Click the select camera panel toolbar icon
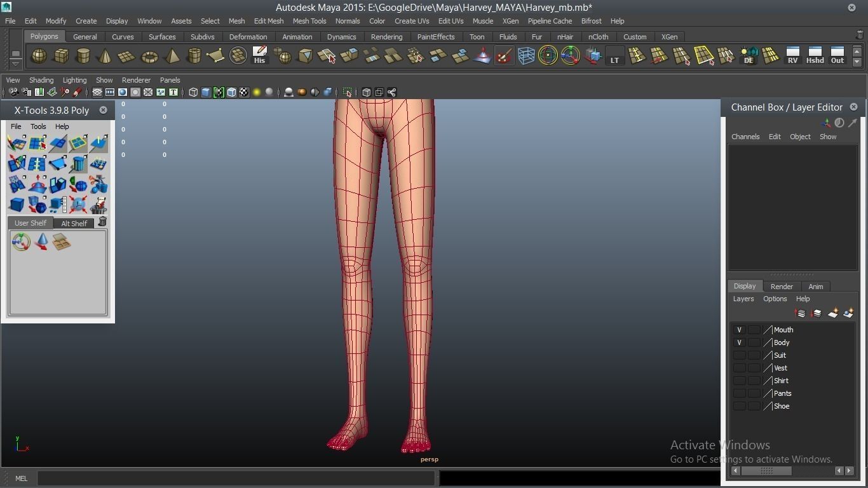This screenshot has height=488, width=868. pyautogui.click(x=13, y=92)
